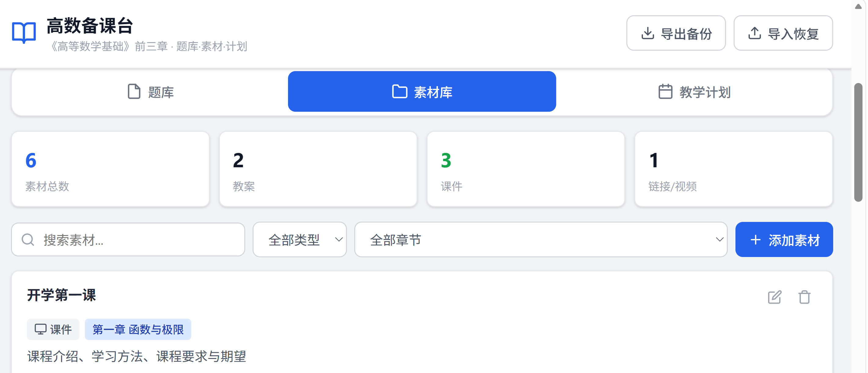Click the 导入恢复 button
868x373 pixels.
[783, 33]
